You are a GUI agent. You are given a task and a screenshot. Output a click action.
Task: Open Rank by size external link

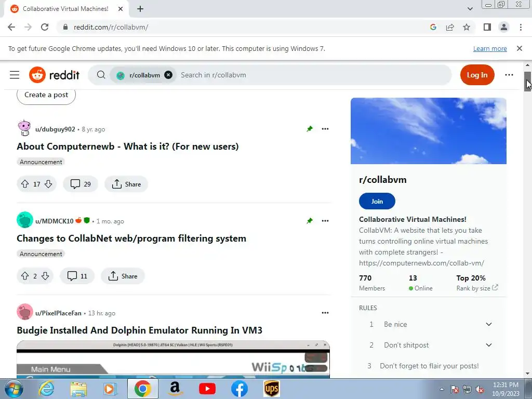click(x=477, y=288)
